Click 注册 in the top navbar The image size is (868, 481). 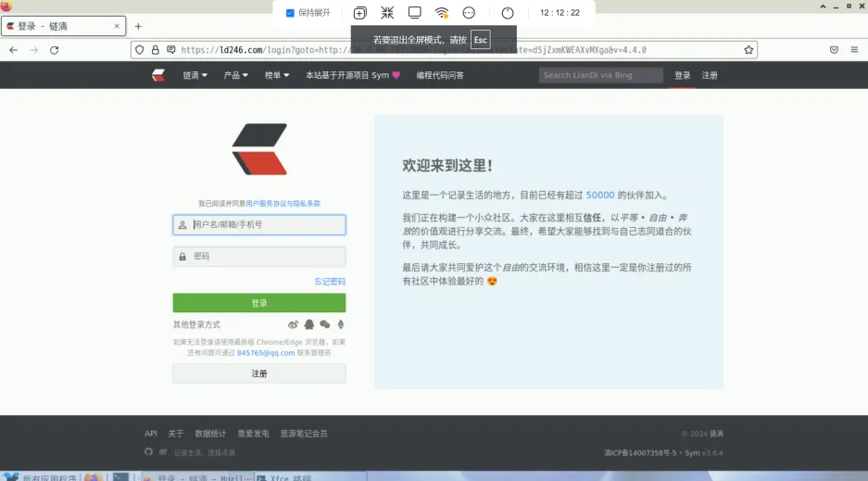[x=710, y=75]
